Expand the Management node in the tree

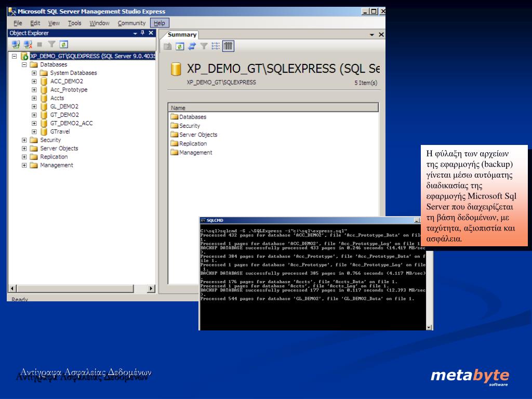[x=24, y=165]
